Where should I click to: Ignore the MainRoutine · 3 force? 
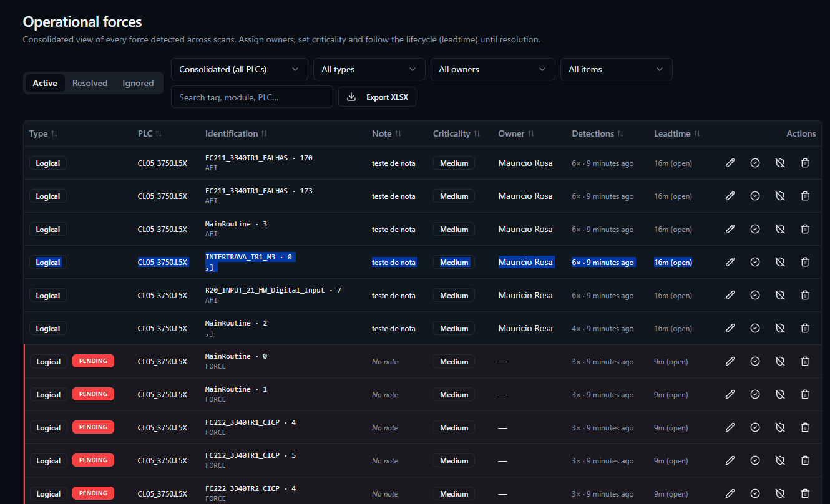[x=780, y=229]
